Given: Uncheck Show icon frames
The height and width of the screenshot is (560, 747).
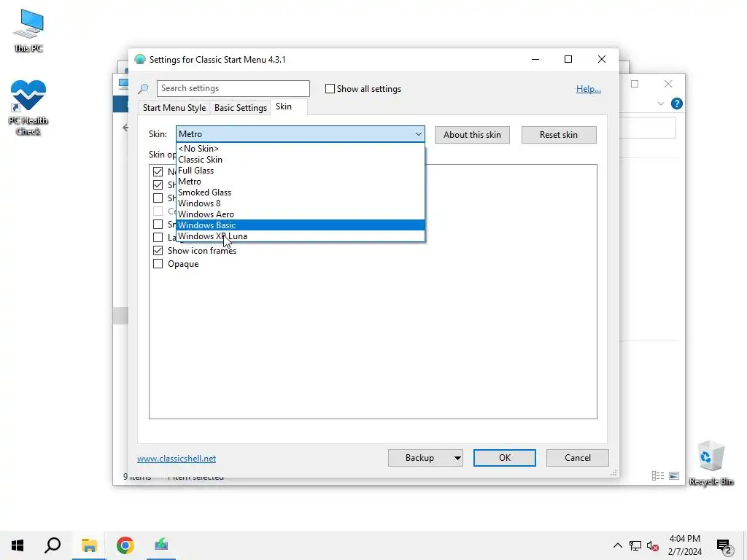Looking at the screenshot, I should click(158, 251).
